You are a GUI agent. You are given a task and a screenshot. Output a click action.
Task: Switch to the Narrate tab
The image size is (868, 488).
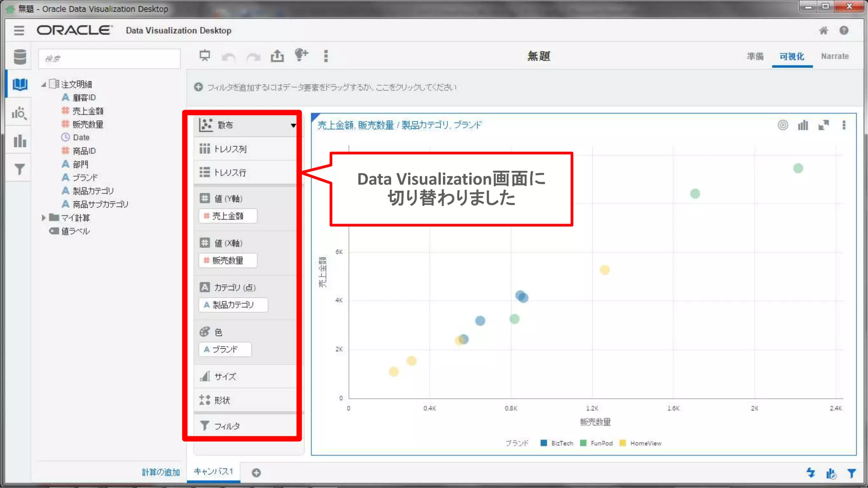(x=835, y=56)
